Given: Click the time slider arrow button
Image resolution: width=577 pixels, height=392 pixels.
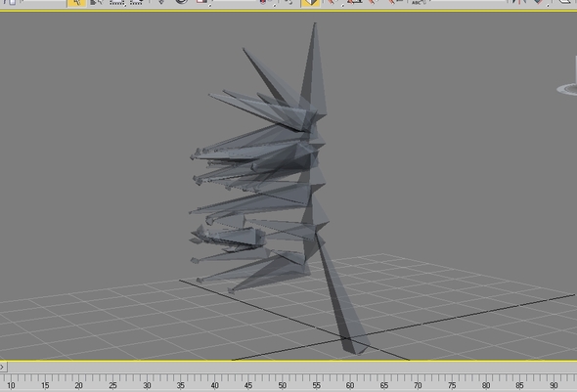Looking at the screenshot, I should tap(3, 367).
